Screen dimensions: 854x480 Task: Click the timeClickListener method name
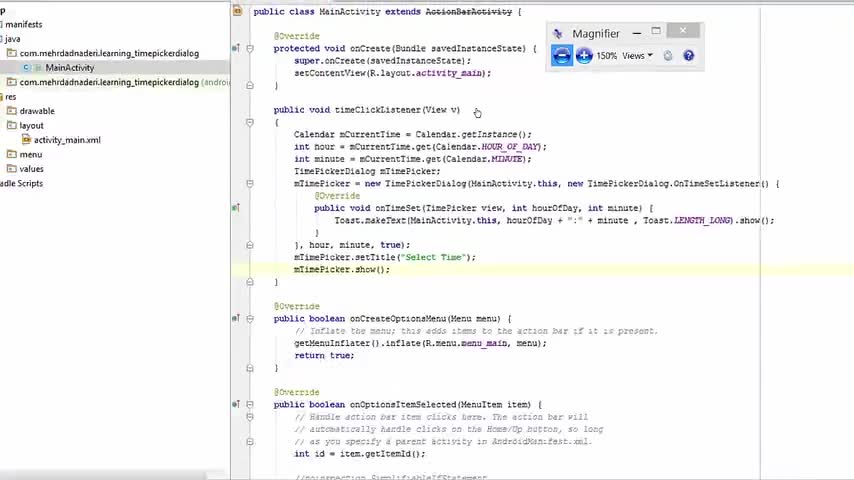pyautogui.click(x=378, y=110)
